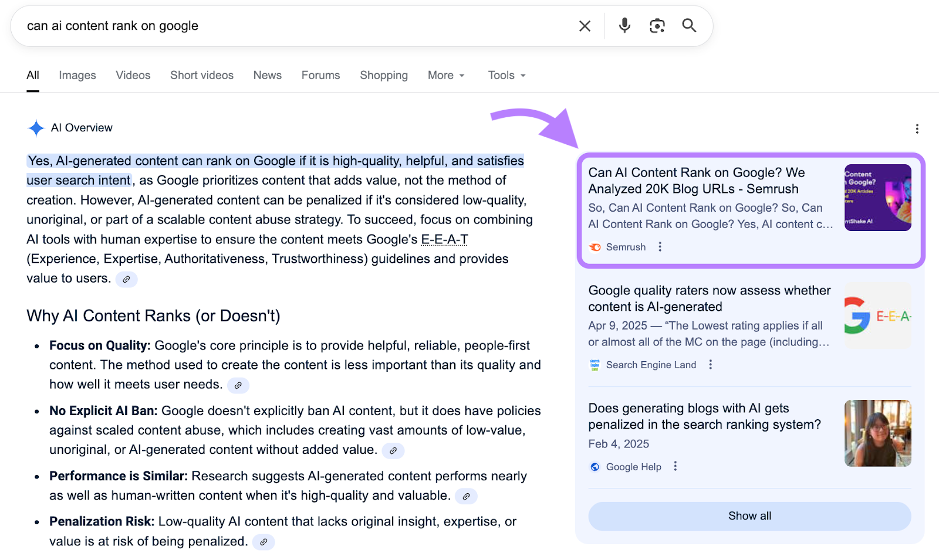Click the Semrush logo icon
939x560 pixels.
(x=595, y=247)
